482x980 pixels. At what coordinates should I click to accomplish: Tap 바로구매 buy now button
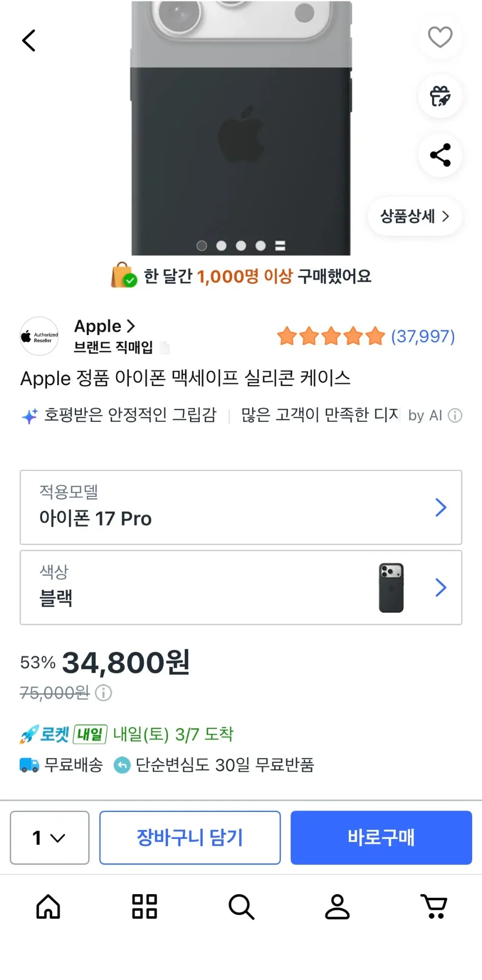click(x=381, y=837)
